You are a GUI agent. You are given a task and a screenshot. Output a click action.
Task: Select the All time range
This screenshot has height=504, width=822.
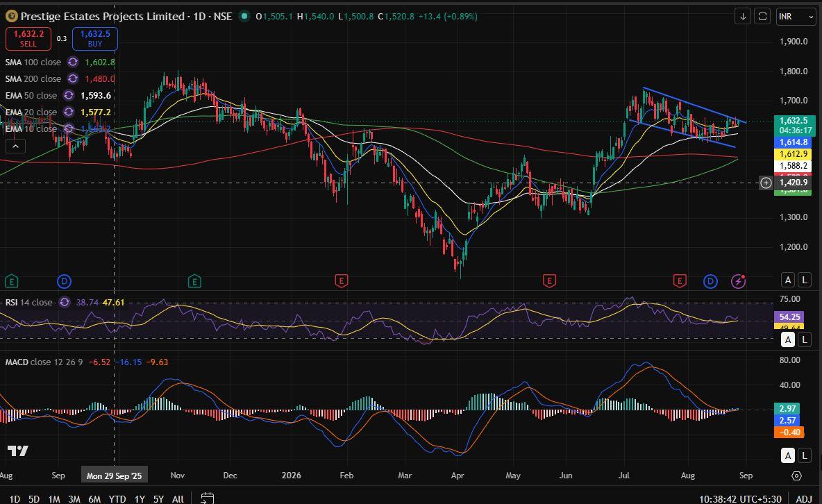tap(178, 498)
